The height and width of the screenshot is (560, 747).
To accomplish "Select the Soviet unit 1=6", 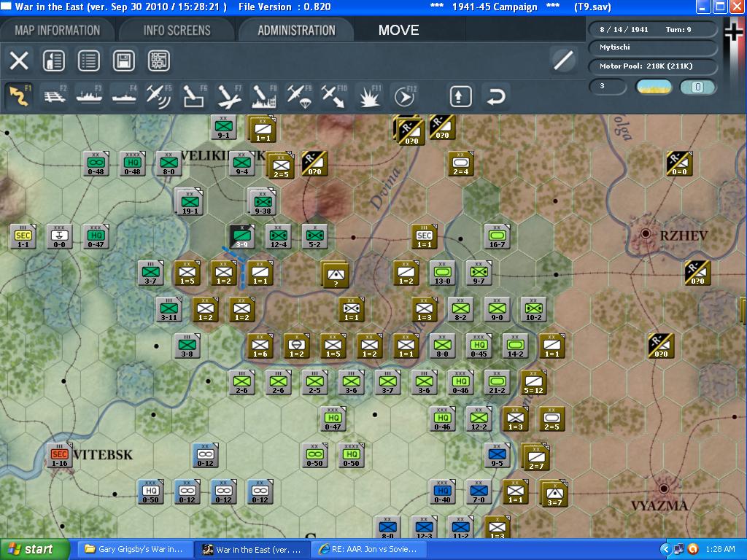I will click(x=260, y=346).
